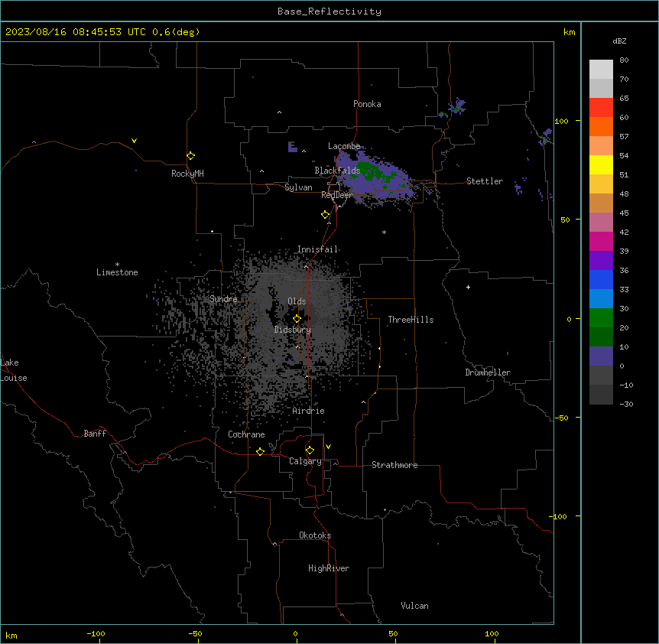The image size is (659, 644).
Task: Click the dBZ legend heading
Action: pyautogui.click(x=619, y=41)
